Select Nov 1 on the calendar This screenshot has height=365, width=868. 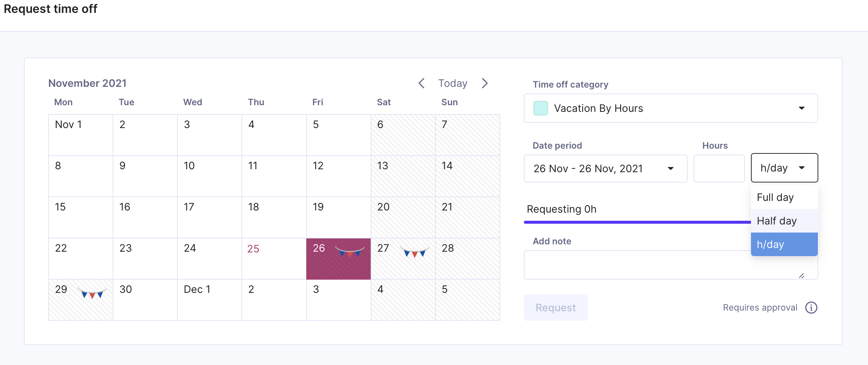[x=81, y=135]
